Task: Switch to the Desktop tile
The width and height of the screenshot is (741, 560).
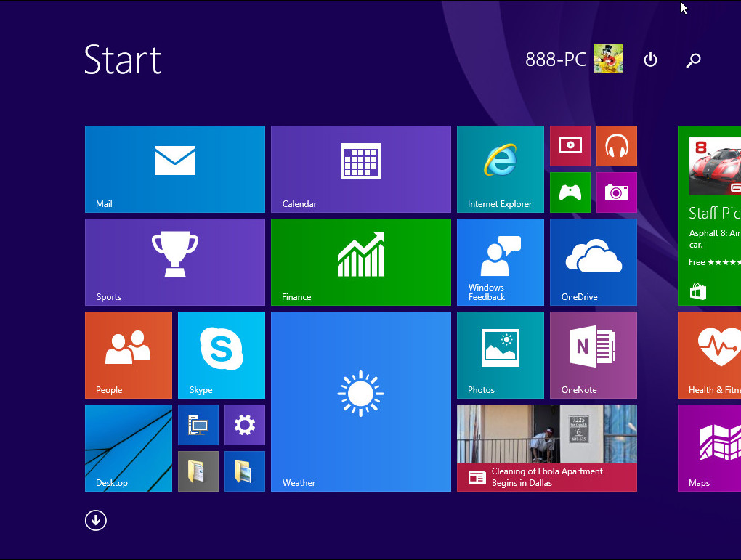Action: point(128,447)
